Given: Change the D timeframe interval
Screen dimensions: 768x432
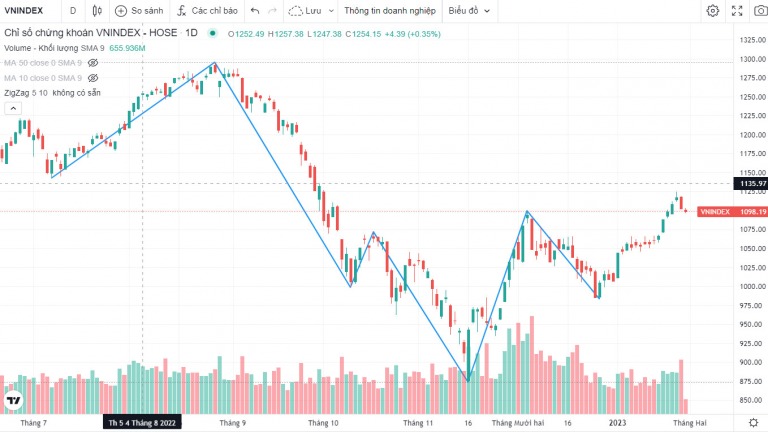Looking at the screenshot, I should (x=72, y=10).
